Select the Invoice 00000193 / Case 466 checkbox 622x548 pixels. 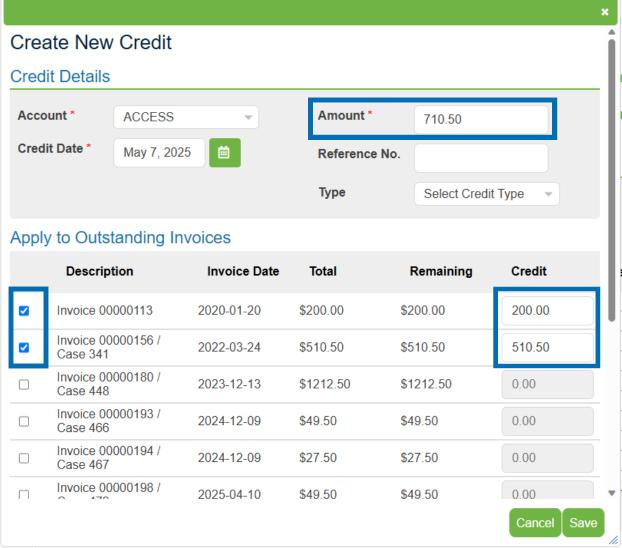pos(25,421)
